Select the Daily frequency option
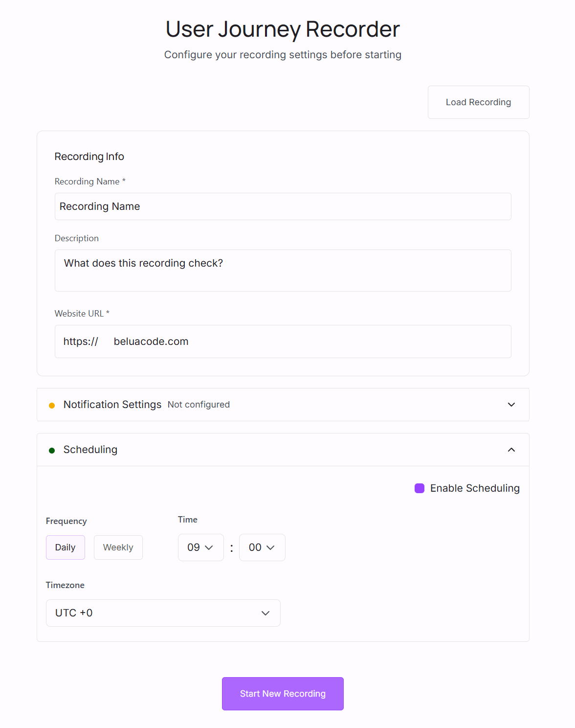 (65, 547)
